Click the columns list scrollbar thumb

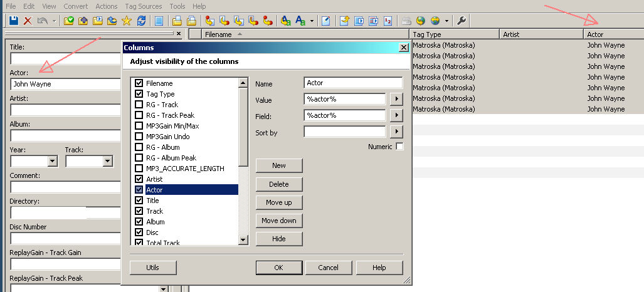[243, 127]
